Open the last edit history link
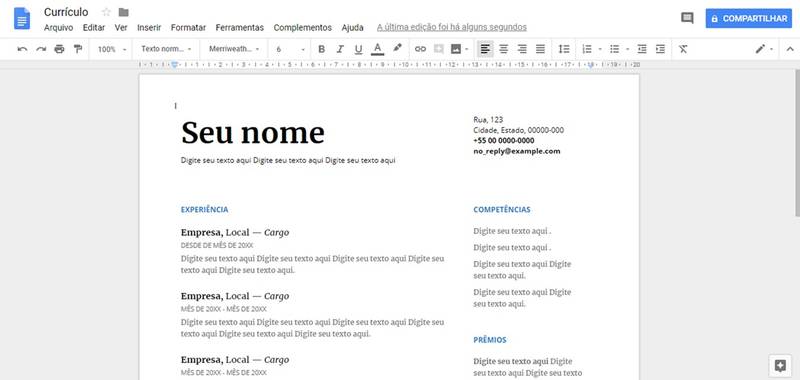 coord(452,28)
